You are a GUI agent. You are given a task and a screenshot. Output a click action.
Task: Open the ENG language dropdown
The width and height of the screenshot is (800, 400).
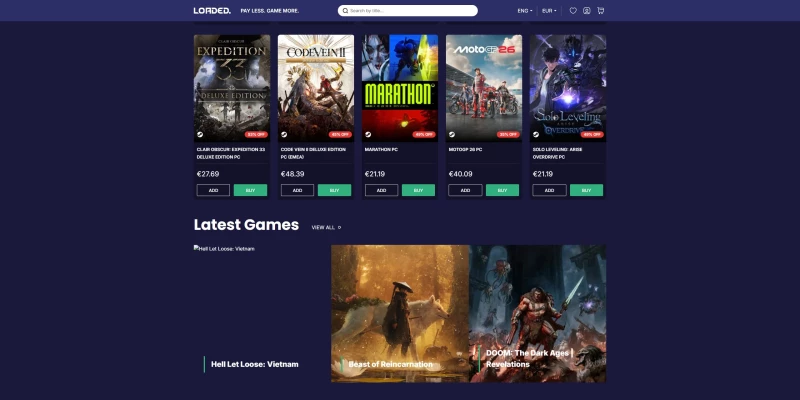524,10
